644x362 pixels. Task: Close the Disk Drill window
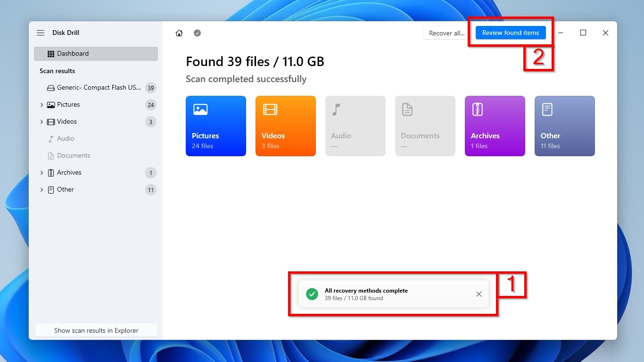point(606,33)
